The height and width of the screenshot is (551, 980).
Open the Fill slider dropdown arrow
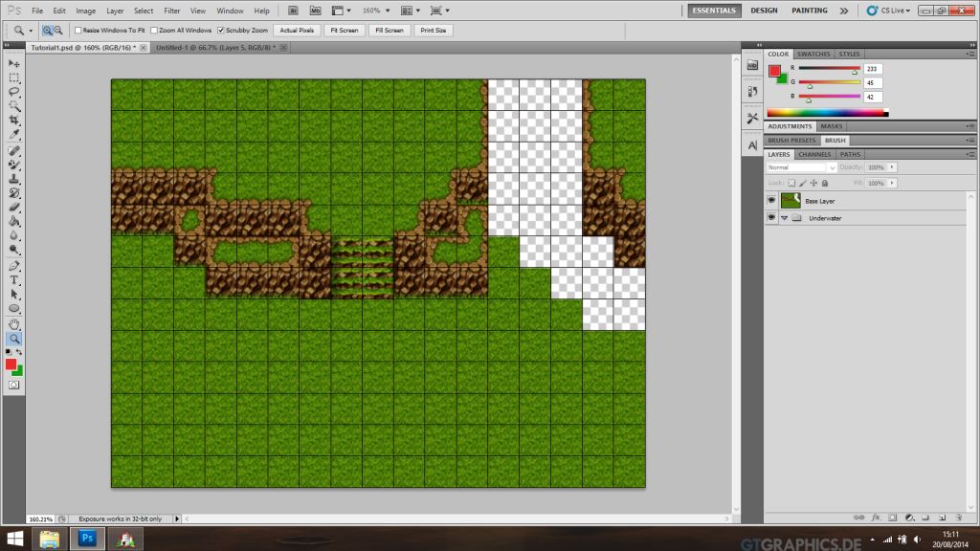[x=892, y=183]
